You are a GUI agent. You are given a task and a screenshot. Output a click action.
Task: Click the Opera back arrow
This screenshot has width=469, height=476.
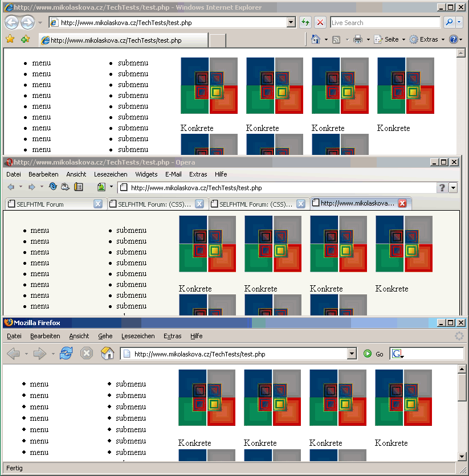click(11, 187)
